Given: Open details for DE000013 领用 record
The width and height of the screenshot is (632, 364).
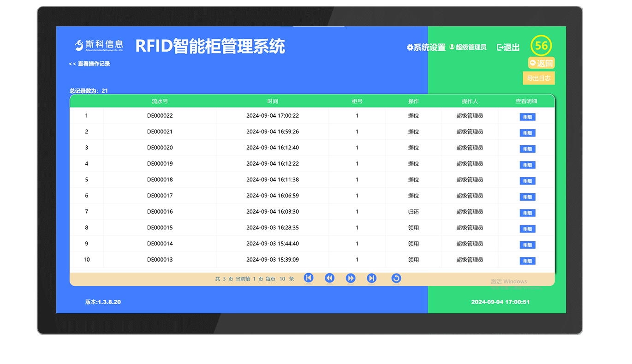Looking at the screenshot, I should 527,261.
